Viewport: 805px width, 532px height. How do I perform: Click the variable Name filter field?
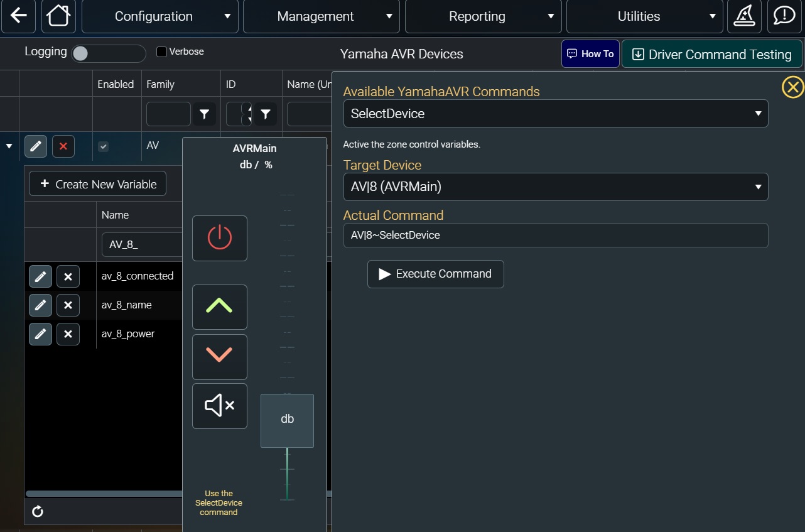point(142,245)
